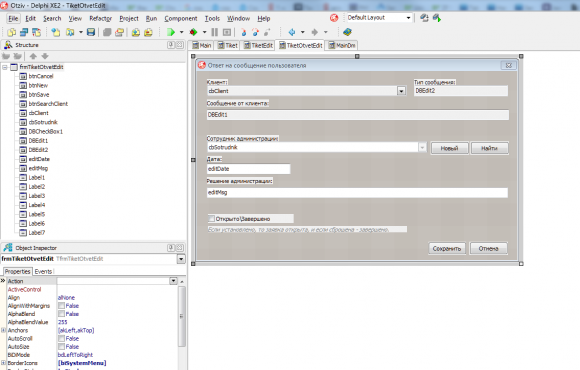Open dropdown arrow beside Open Project icon
The width and height of the screenshot is (580, 370).
pos(81,32)
